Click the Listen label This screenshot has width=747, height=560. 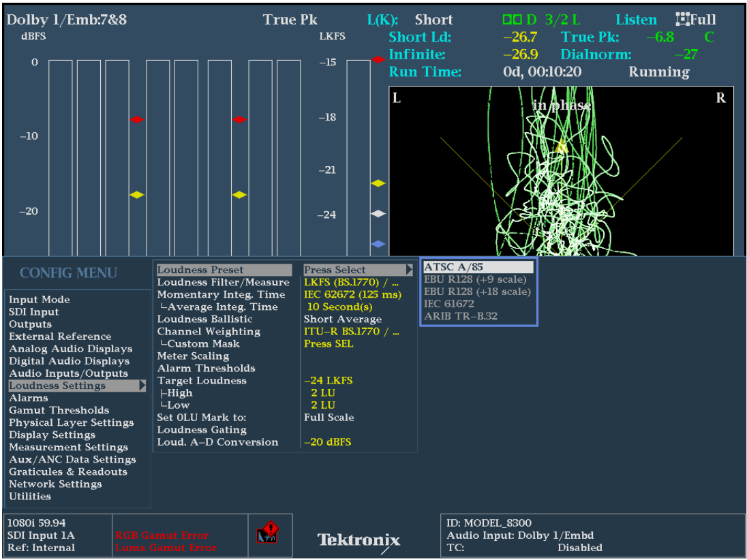636,20
